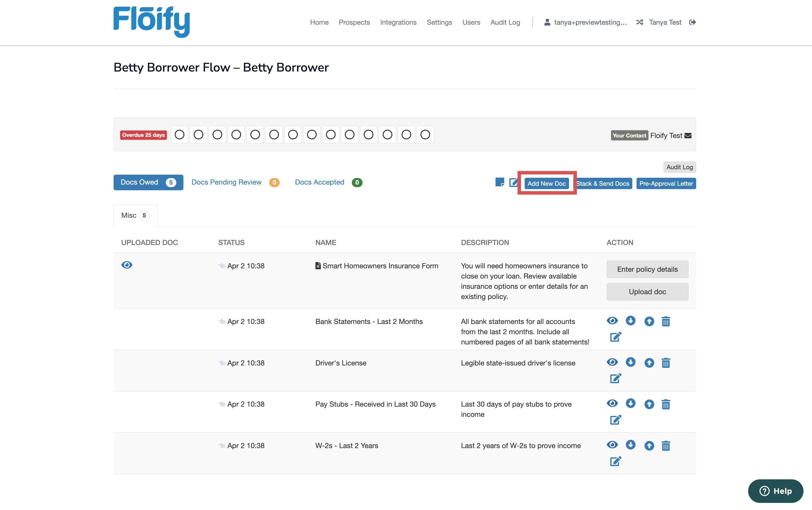Preview Driver's License with the eye icon

612,362
